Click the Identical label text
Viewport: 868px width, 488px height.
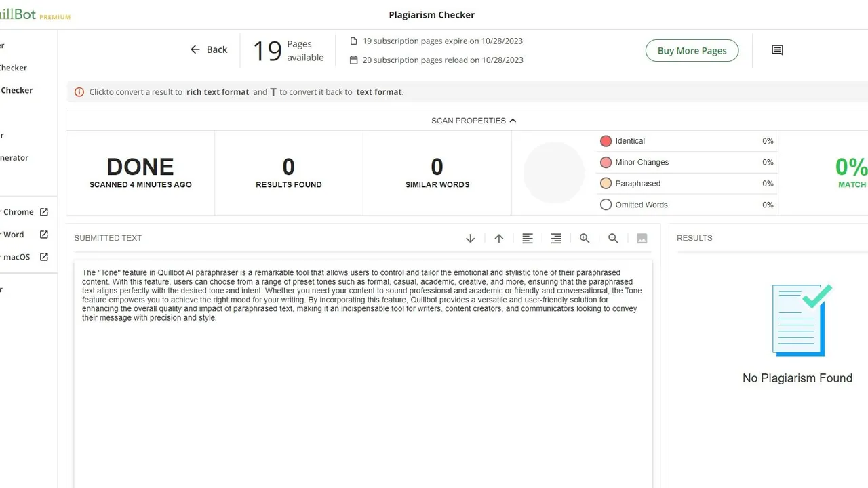pyautogui.click(x=630, y=141)
